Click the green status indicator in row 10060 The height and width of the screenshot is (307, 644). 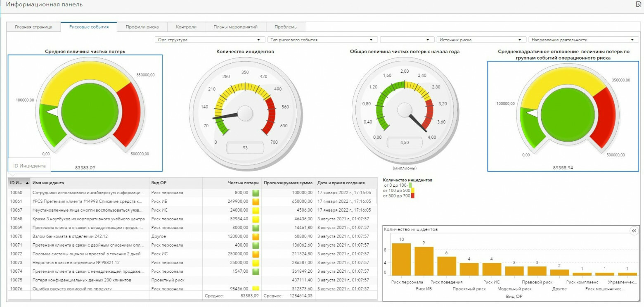coord(256,193)
